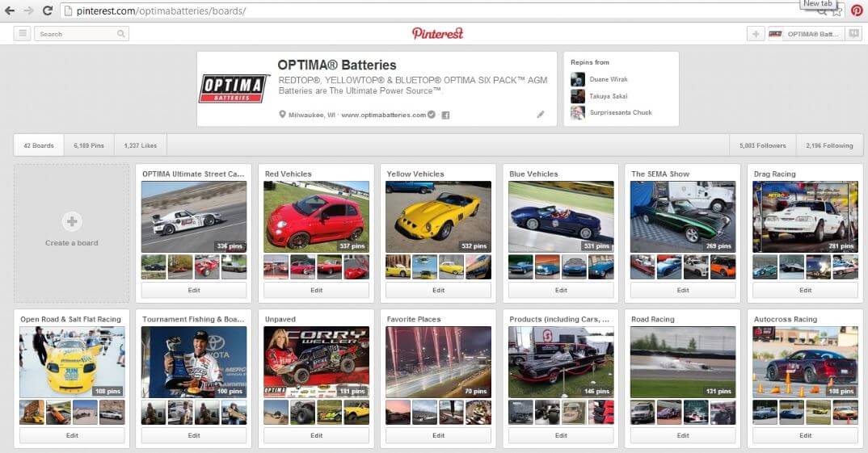
Task: Edit the Favorite Places board
Action: pos(438,435)
